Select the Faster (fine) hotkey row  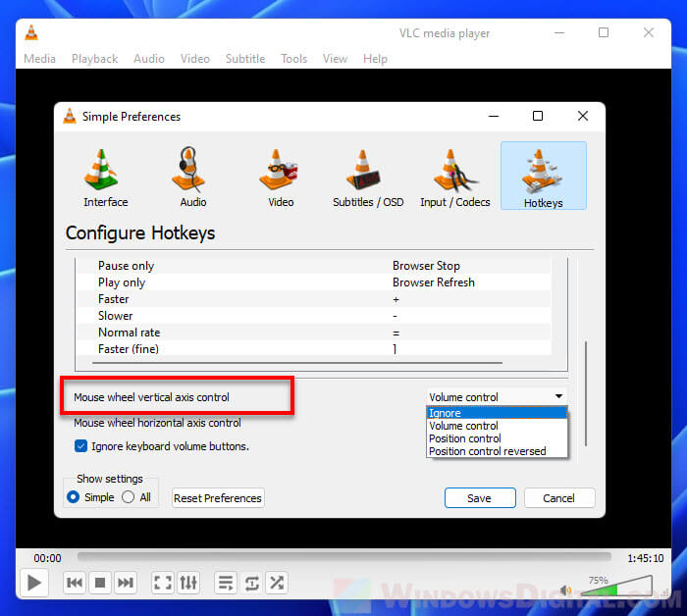coord(314,349)
